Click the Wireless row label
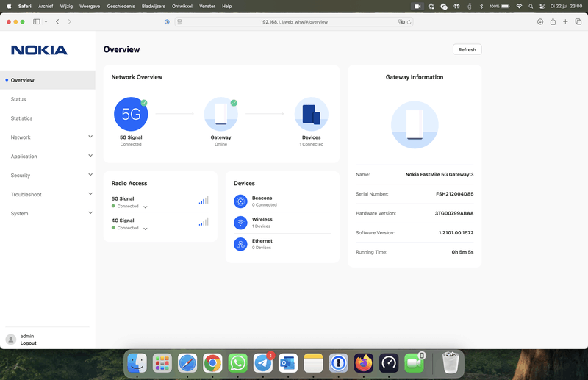The width and height of the screenshot is (588, 380). [x=262, y=220]
